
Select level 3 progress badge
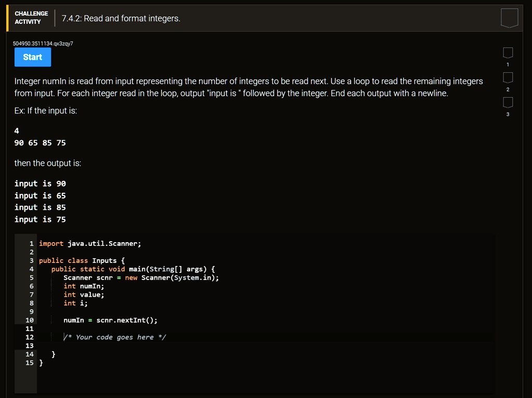coord(508,102)
